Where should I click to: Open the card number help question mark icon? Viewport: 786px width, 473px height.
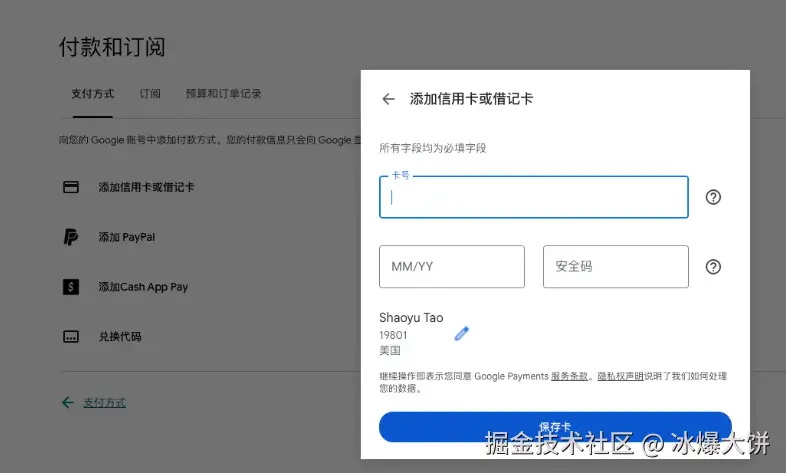click(713, 197)
